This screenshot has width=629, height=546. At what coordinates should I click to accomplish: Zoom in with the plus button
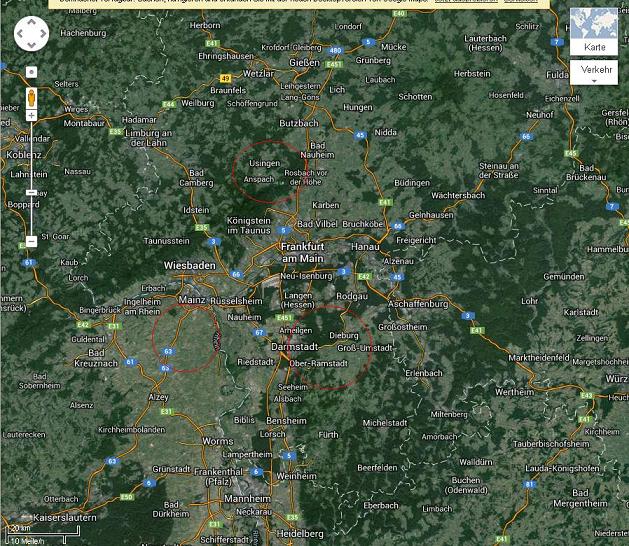31,116
